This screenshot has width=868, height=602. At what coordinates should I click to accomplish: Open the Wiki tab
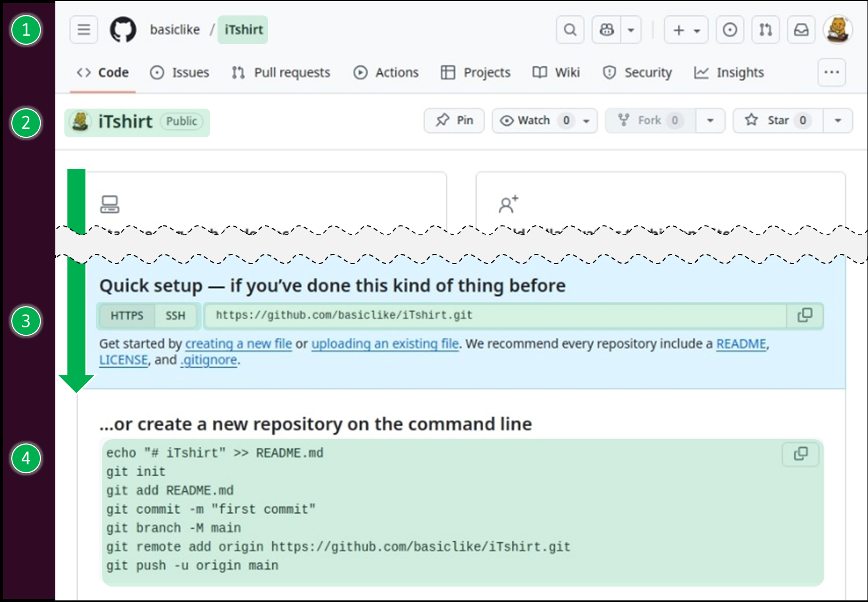click(x=556, y=72)
